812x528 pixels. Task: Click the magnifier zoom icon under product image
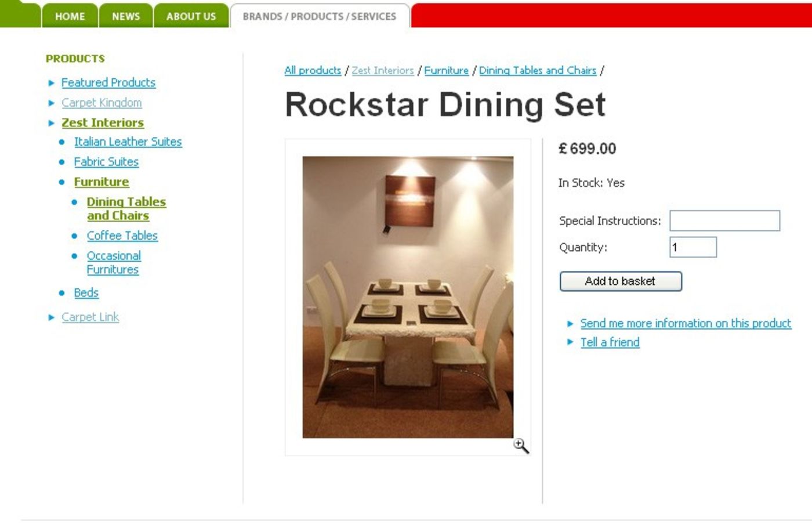[521, 446]
